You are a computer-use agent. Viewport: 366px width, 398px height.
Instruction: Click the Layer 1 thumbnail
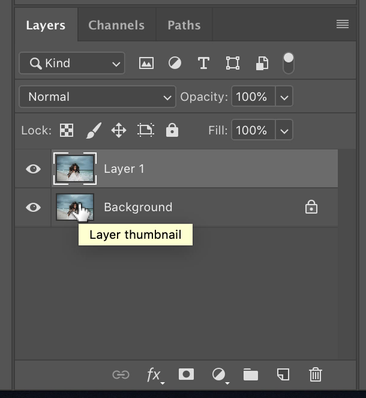(x=75, y=169)
